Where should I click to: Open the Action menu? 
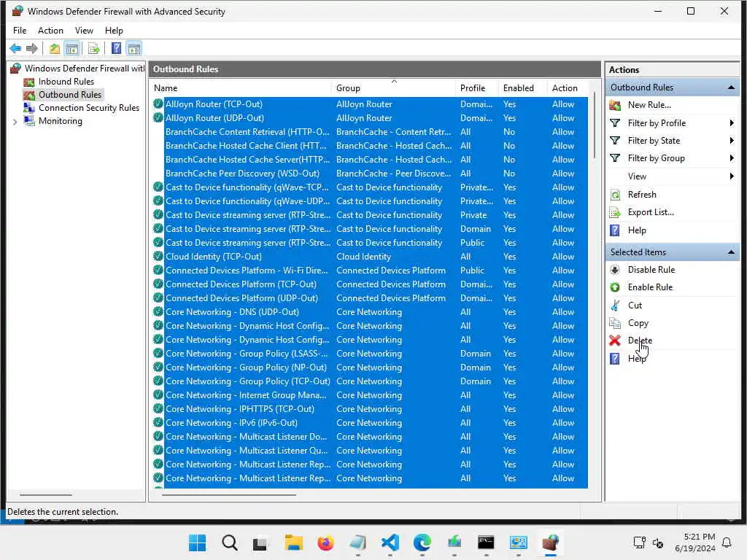50,31
